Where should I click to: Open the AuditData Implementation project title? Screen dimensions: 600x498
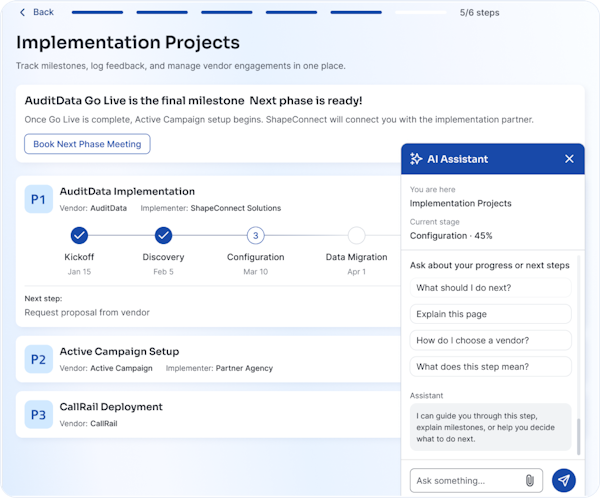(127, 191)
